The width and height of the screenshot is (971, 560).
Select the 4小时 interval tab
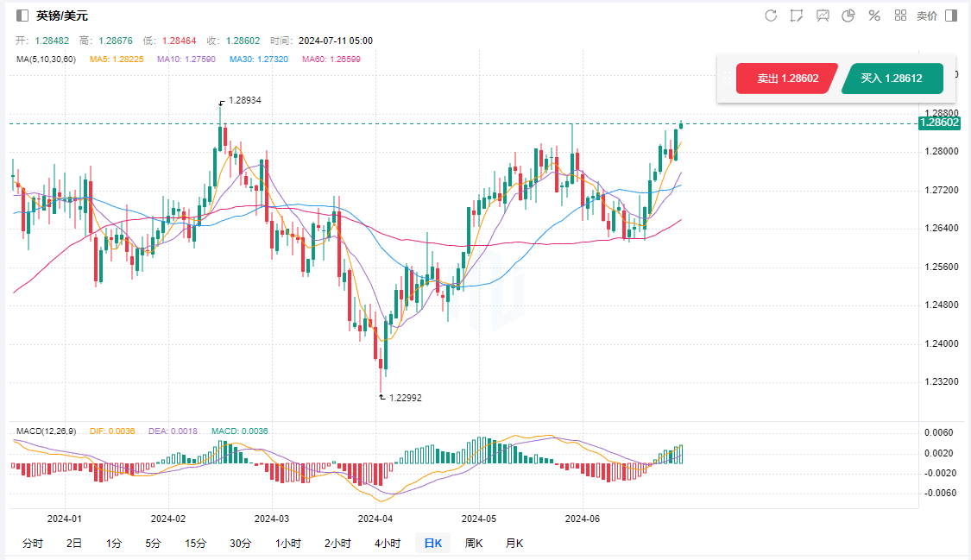388,543
